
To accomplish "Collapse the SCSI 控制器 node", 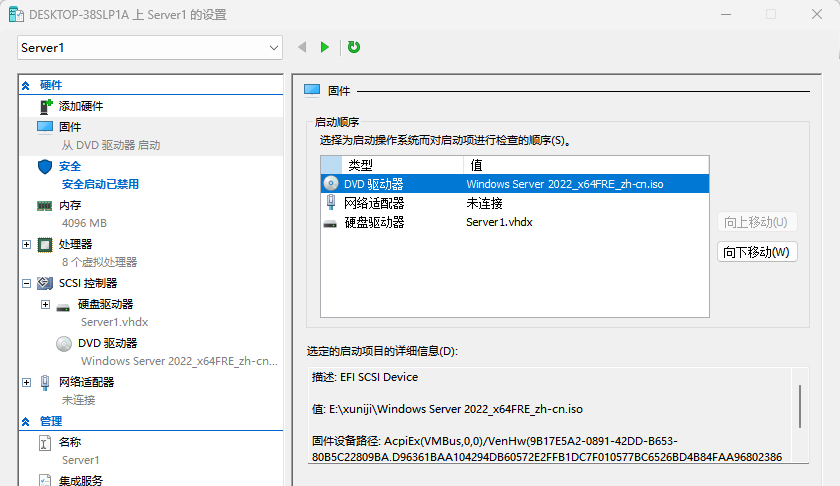I will coord(26,283).
